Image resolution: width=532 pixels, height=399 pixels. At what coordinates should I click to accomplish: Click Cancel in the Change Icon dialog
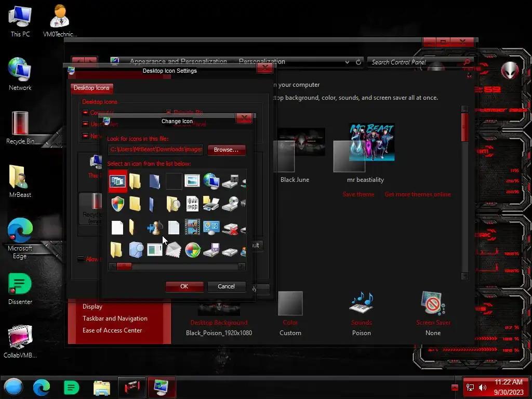226,286
